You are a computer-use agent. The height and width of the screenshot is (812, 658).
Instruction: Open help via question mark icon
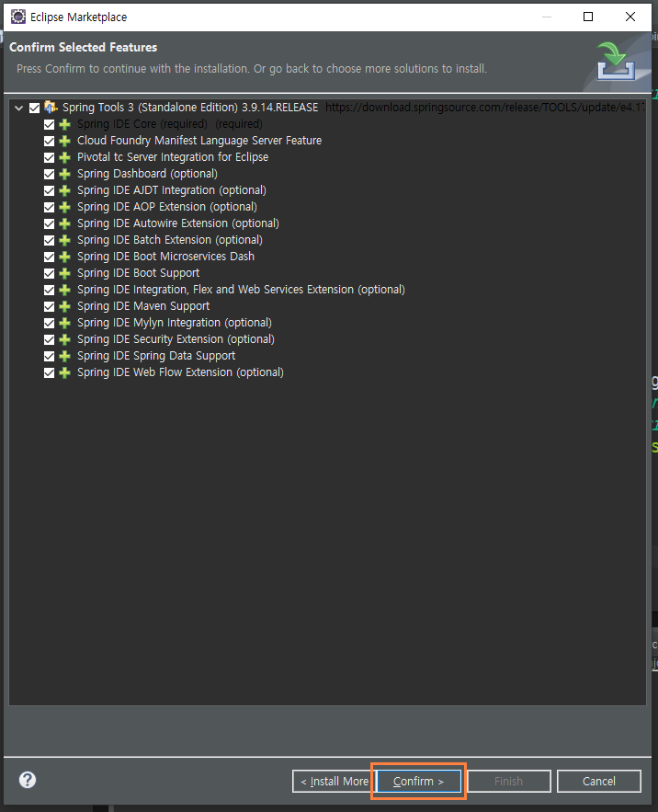click(x=28, y=780)
